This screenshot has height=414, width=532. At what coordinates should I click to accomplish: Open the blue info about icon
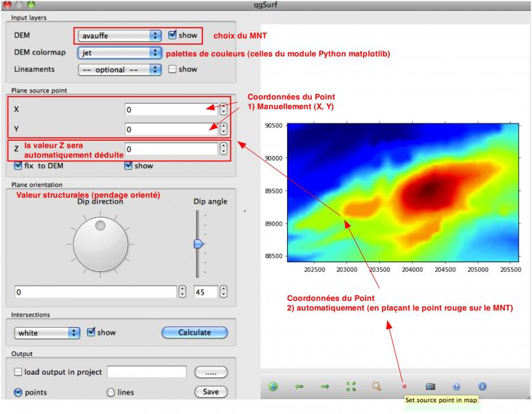[x=482, y=387]
